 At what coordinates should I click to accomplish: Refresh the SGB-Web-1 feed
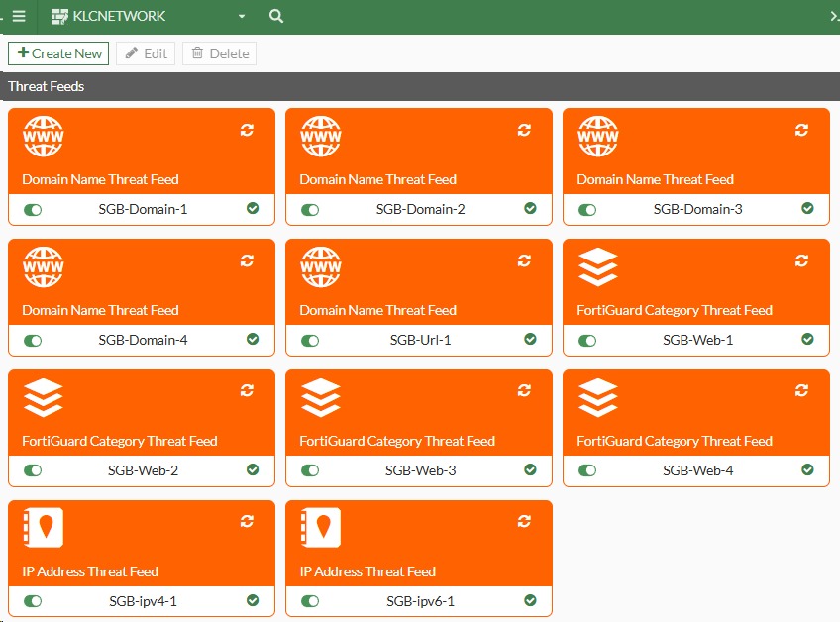point(802,260)
